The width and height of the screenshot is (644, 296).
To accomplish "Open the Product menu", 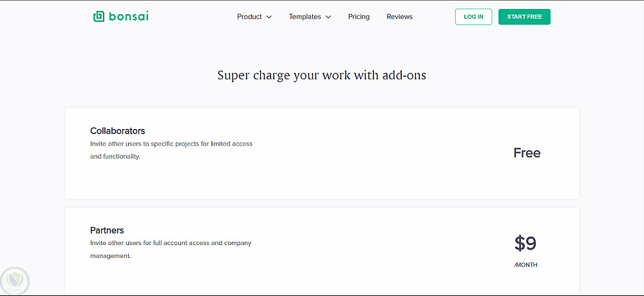I will (249, 17).
